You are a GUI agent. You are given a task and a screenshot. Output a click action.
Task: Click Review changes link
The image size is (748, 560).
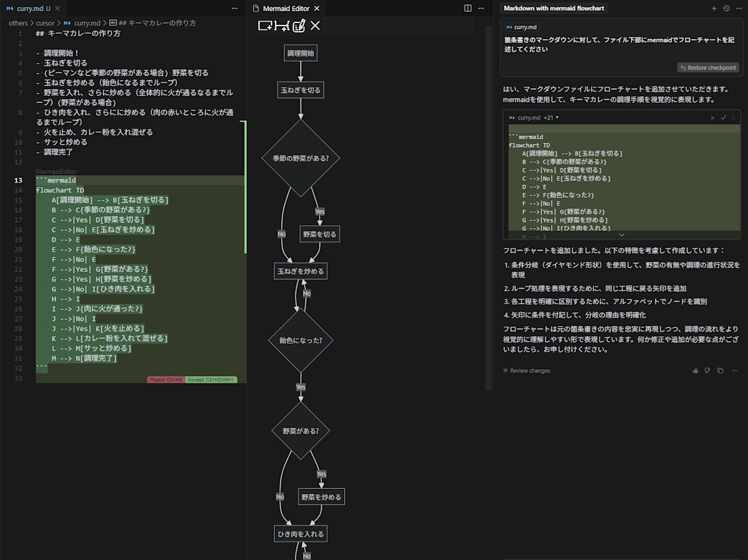pos(526,370)
